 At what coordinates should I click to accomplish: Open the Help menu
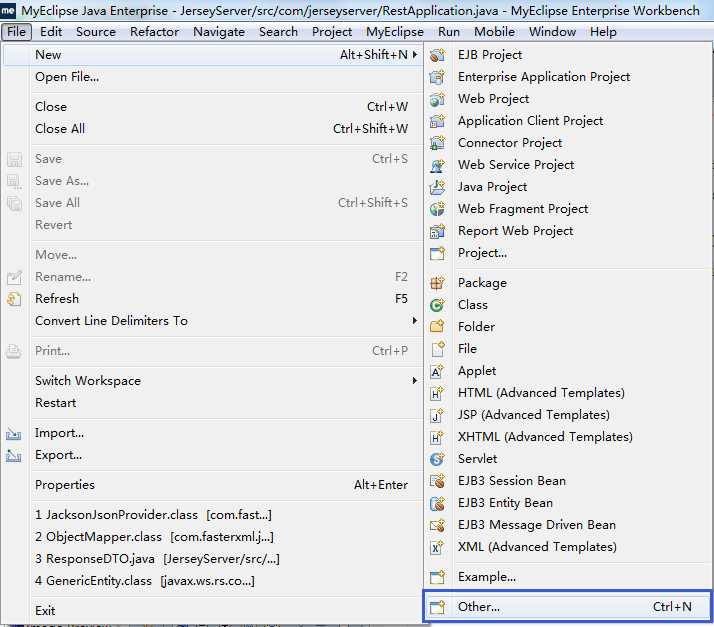tap(603, 32)
